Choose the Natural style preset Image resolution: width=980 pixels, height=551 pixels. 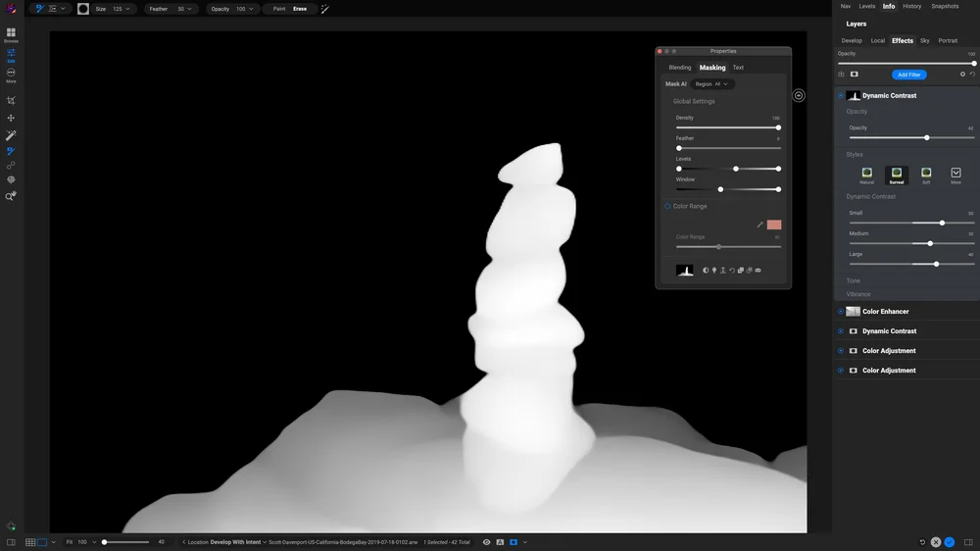(866, 175)
